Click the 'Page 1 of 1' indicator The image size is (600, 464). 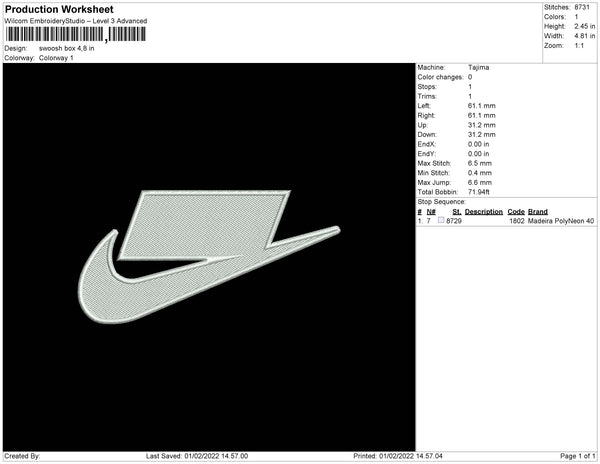pyautogui.click(x=578, y=456)
